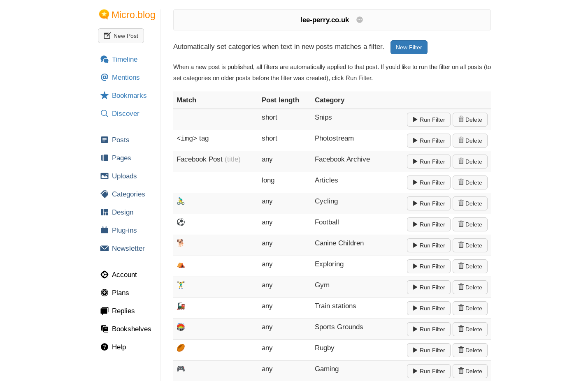Run the filter for Cycling category

pyautogui.click(x=428, y=203)
